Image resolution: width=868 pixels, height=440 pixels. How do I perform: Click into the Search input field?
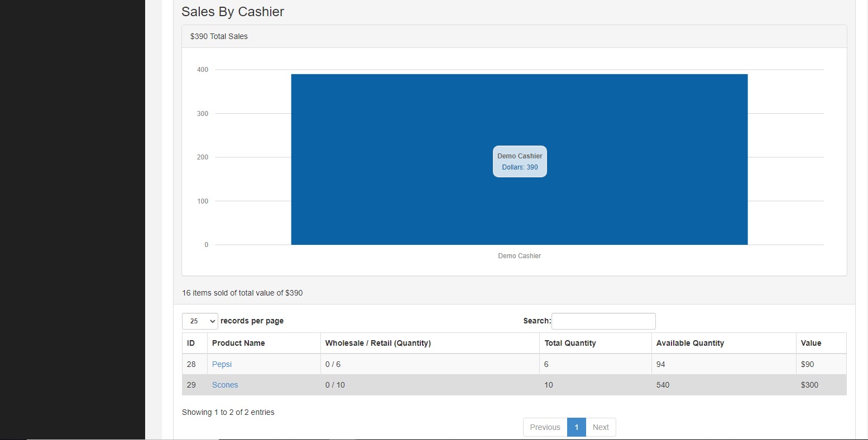click(x=603, y=321)
